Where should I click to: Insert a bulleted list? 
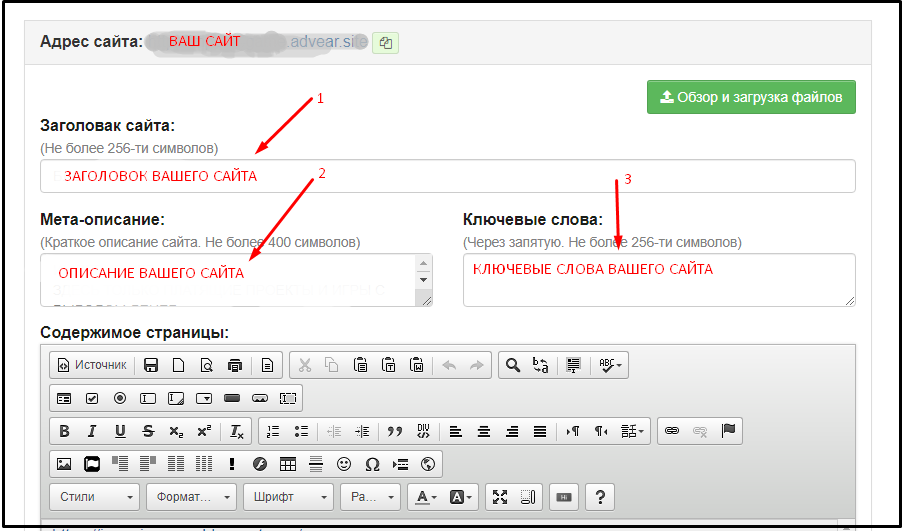point(301,431)
